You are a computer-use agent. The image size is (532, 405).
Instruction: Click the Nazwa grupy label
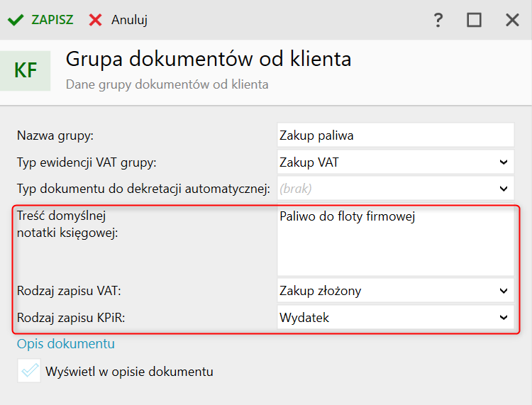(55, 135)
